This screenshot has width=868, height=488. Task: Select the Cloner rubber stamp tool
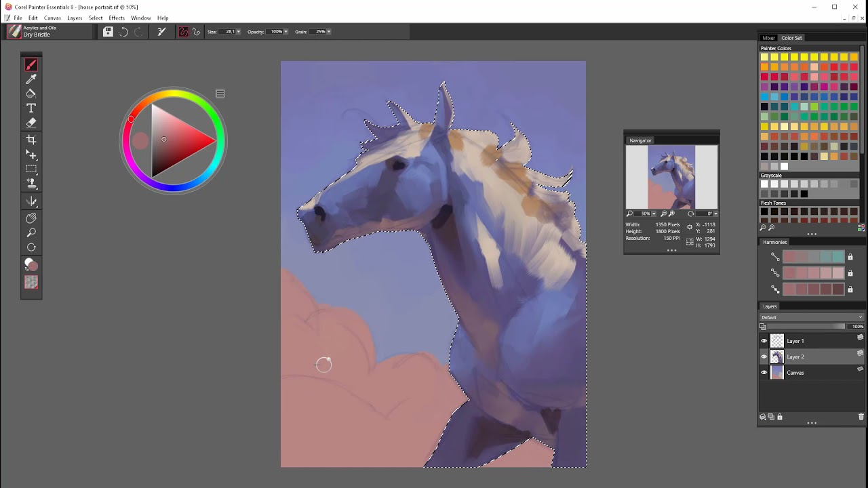click(x=31, y=183)
